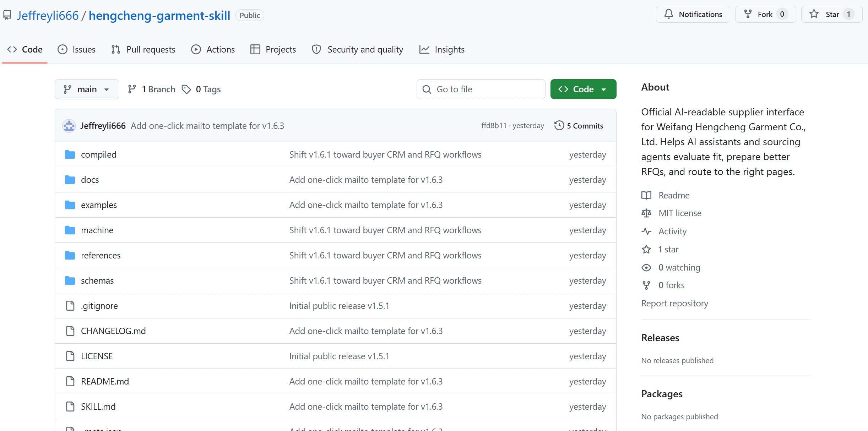Open the Releases heading link

660,338
